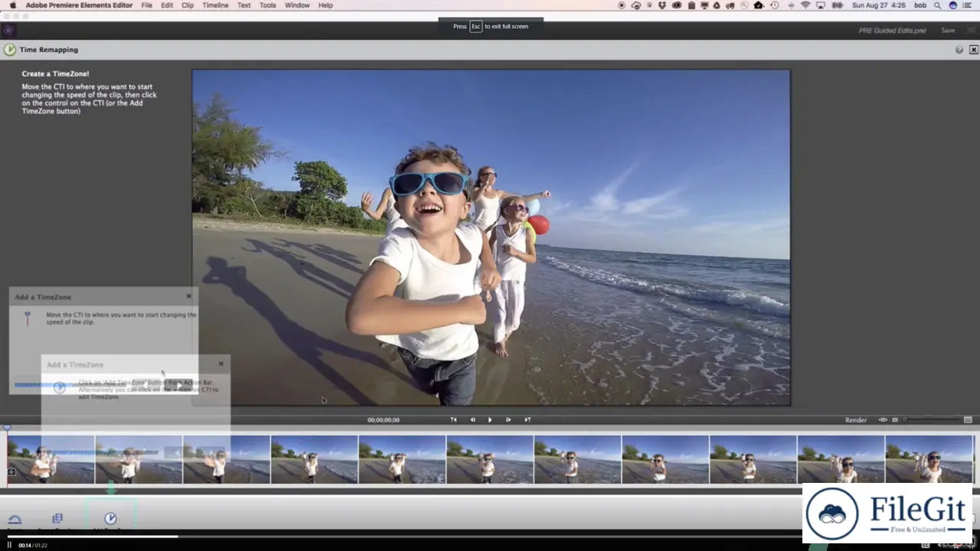Click the PRE Guided Edits.prel project name
The height and width of the screenshot is (551, 980).
(x=893, y=31)
